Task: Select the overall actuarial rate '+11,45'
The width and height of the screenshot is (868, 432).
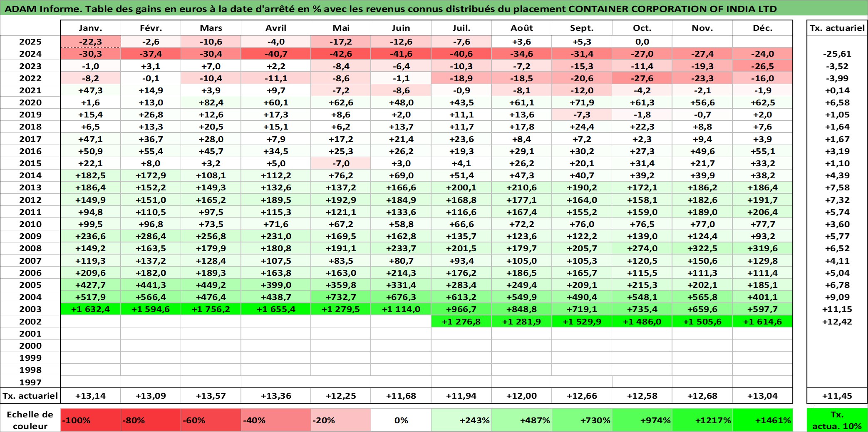Action: (x=837, y=396)
